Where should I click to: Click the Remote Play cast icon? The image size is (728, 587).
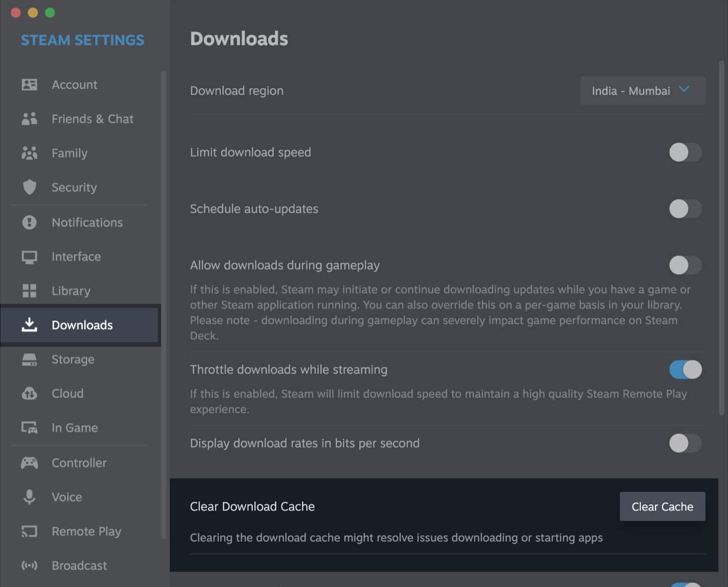(29, 531)
